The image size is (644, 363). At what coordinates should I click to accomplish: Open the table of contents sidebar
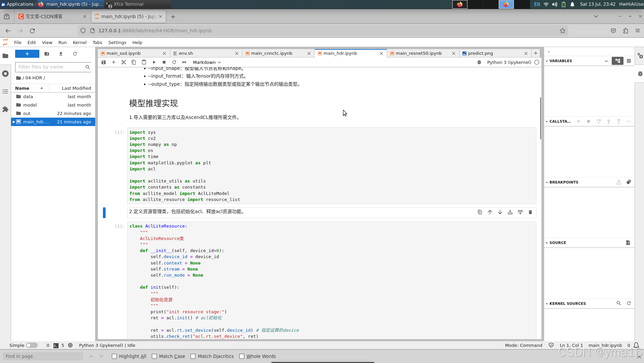[5, 91]
